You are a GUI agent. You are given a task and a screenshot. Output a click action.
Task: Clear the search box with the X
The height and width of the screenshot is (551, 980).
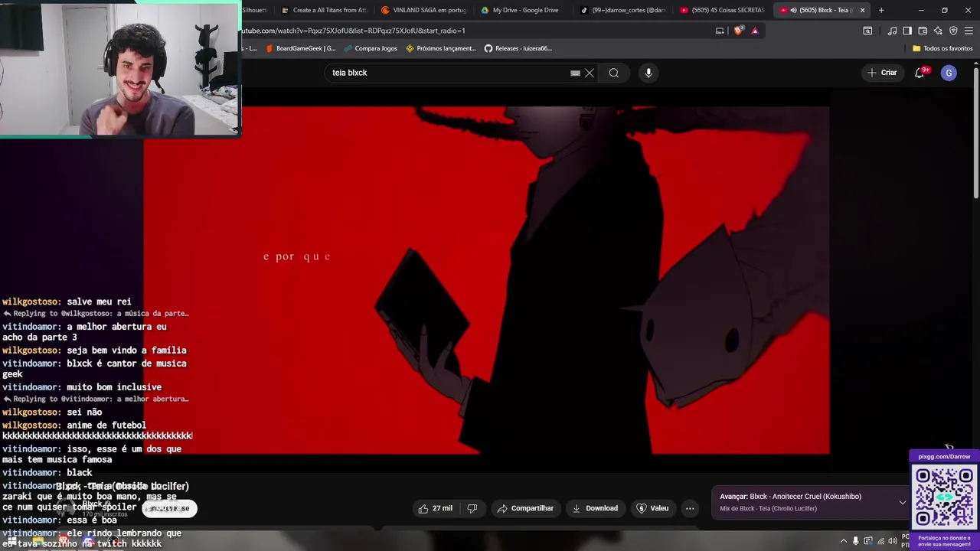pyautogui.click(x=590, y=73)
